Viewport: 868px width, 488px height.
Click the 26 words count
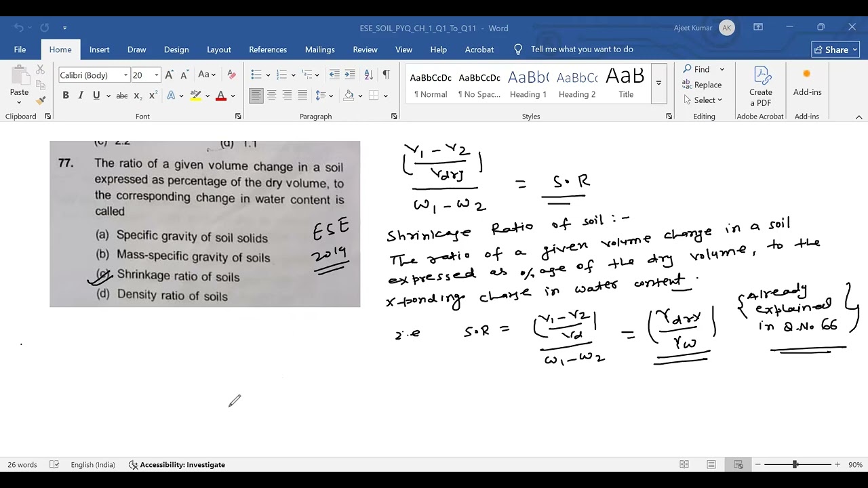(x=22, y=464)
